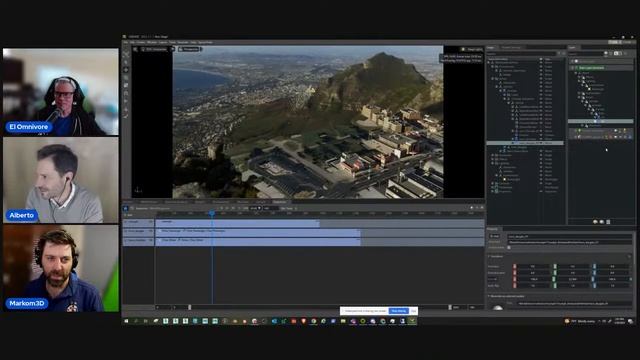640x360 pixels.
Task: Open the Windows Start button on taskbar
Action: [126, 321]
